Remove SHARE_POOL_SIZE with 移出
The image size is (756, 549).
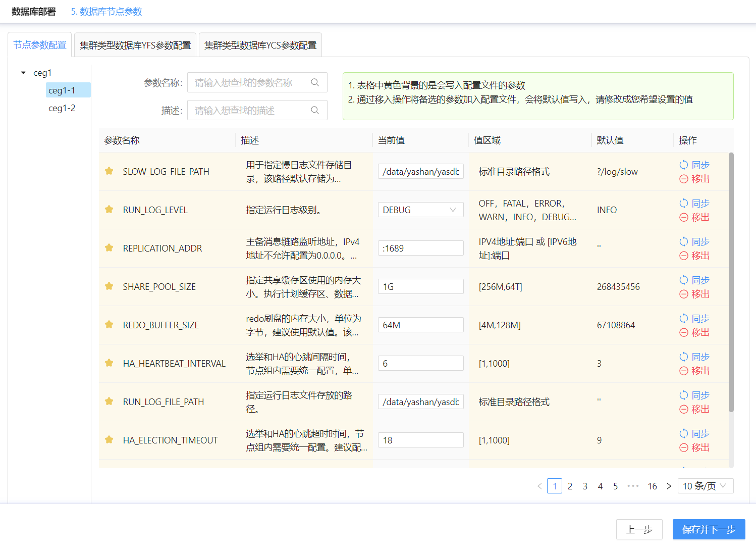tap(694, 294)
